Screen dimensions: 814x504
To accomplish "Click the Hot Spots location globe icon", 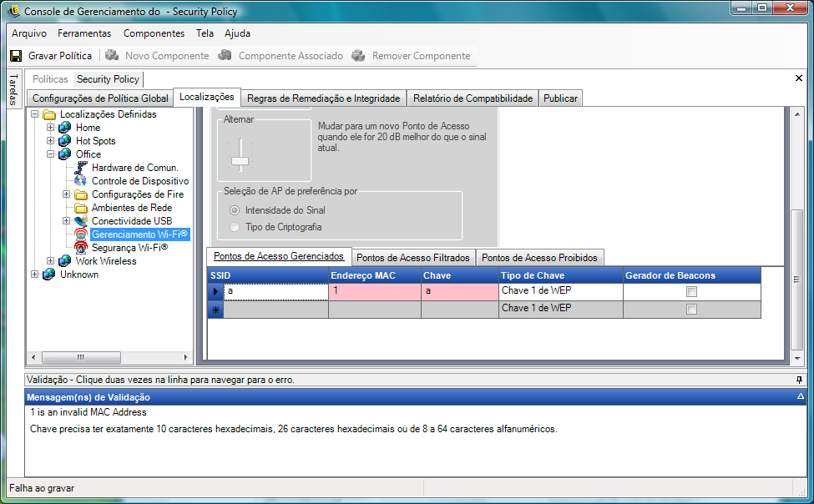I will [x=65, y=141].
